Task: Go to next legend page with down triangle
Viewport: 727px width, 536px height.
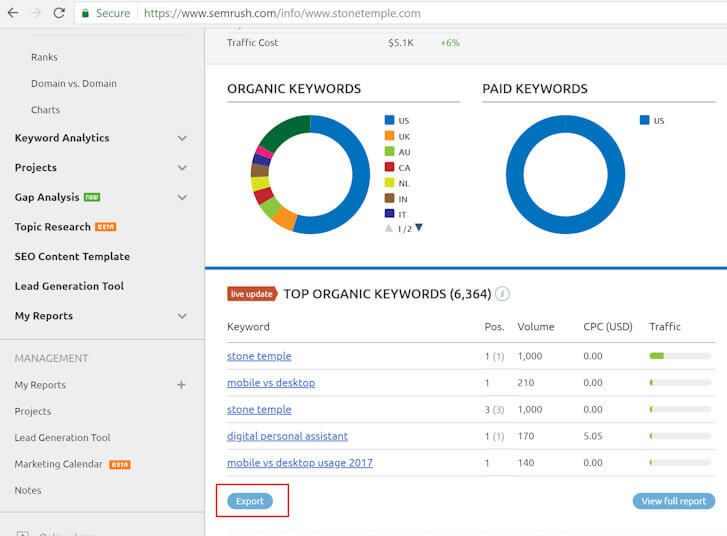Action: [x=419, y=228]
